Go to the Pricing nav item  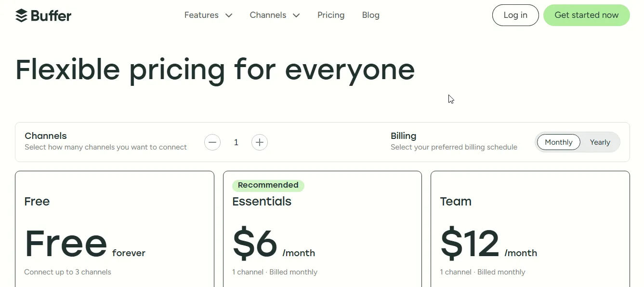click(331, 15)
